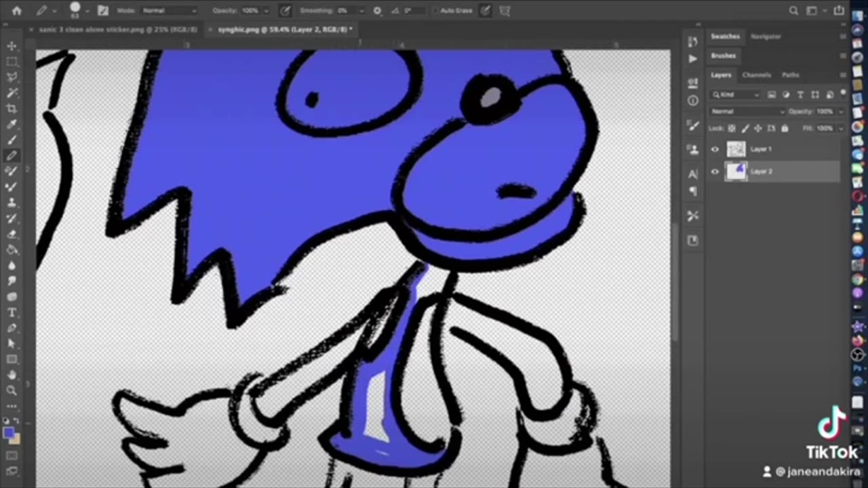This screenshot has height=488, width=868.
Task: Select the Pen tool
Action: pos(12,328)
